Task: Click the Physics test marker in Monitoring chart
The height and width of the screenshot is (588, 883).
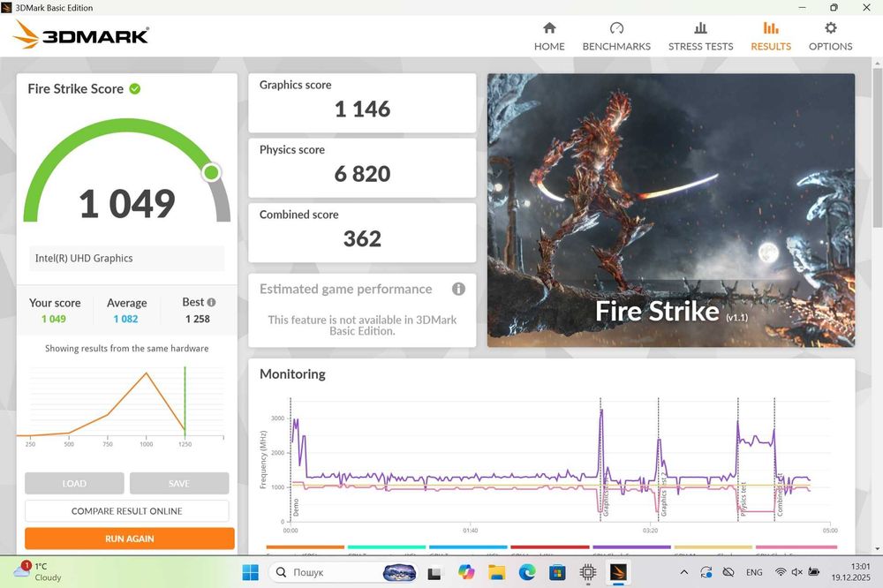Action: pos(743,499)
